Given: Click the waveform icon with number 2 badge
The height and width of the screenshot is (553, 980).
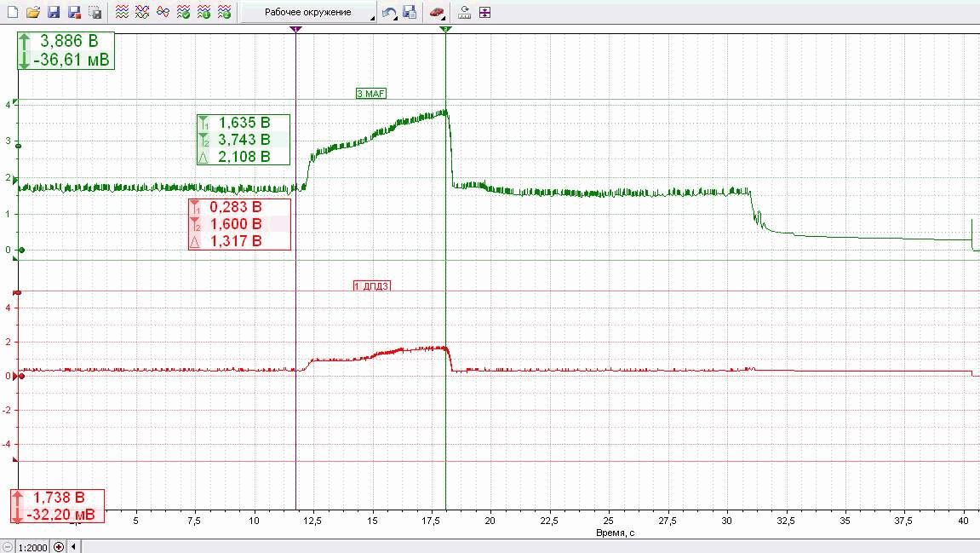Looking at the screenshot, I should [224, 13].
